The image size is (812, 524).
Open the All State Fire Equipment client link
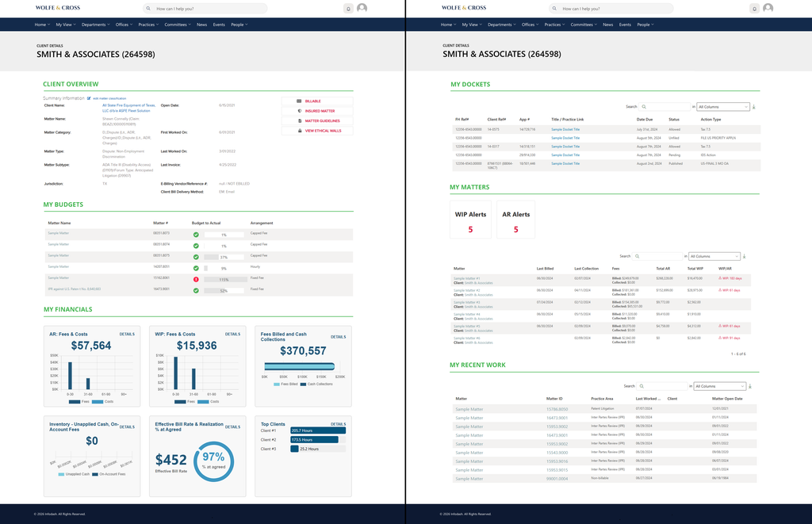tap(129, 108)
